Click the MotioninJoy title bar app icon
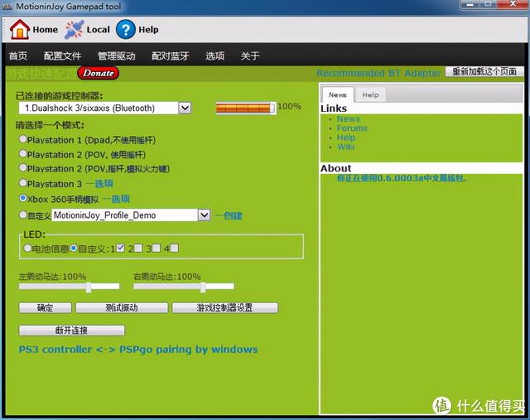 (7, 6)
